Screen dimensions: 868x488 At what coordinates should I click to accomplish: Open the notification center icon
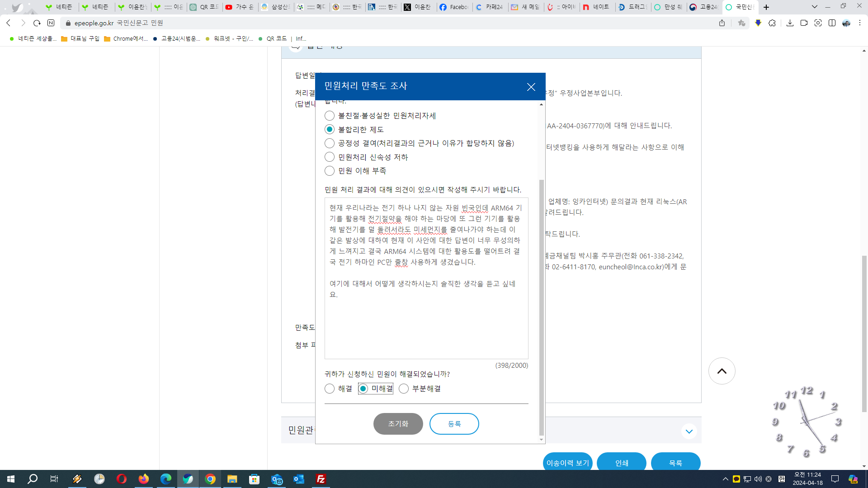835,479
